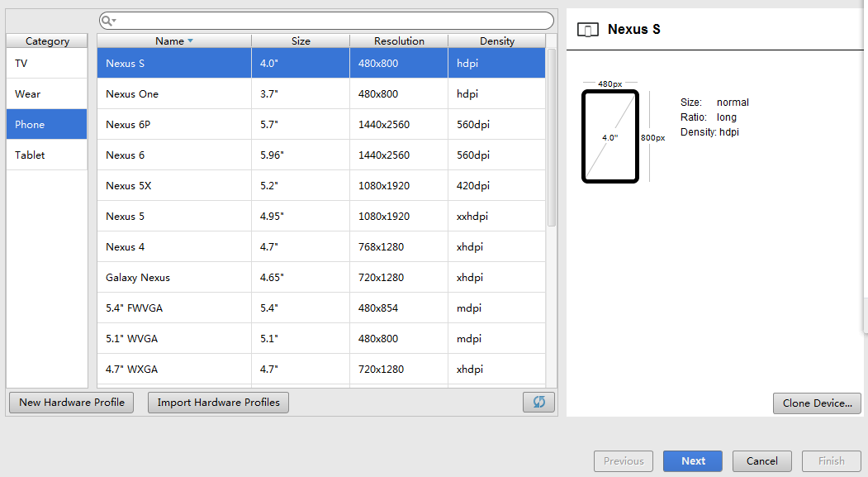
Task: Sort devices by Density column
Action: pyautogui.click(x=497, y=41)
